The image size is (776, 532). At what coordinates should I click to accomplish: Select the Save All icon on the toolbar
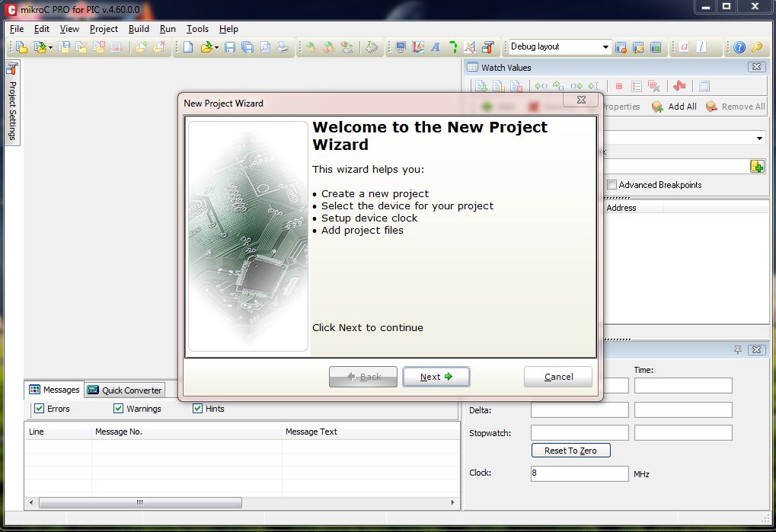(247, 46)
